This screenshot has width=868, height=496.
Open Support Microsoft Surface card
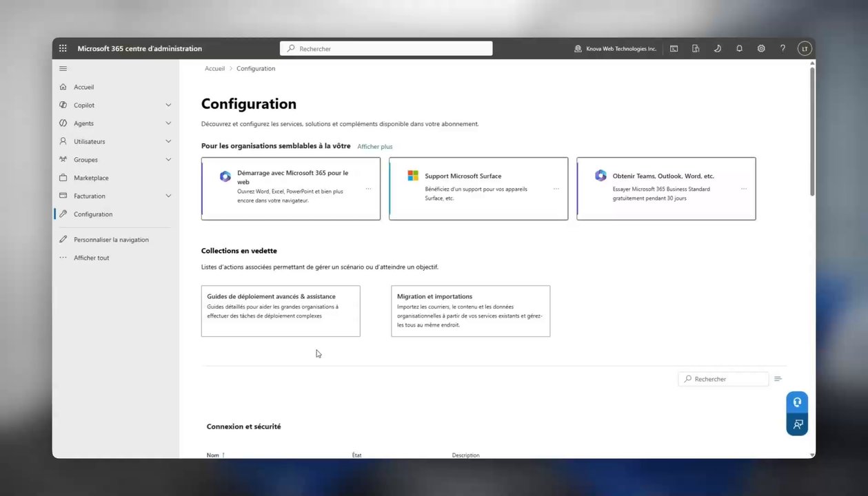[x=478, y=189]
